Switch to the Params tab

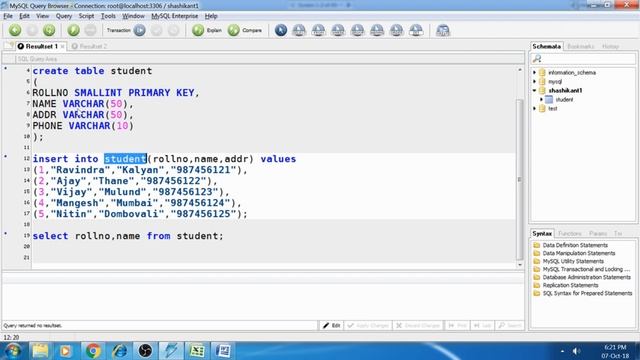[x=598, y=233]
